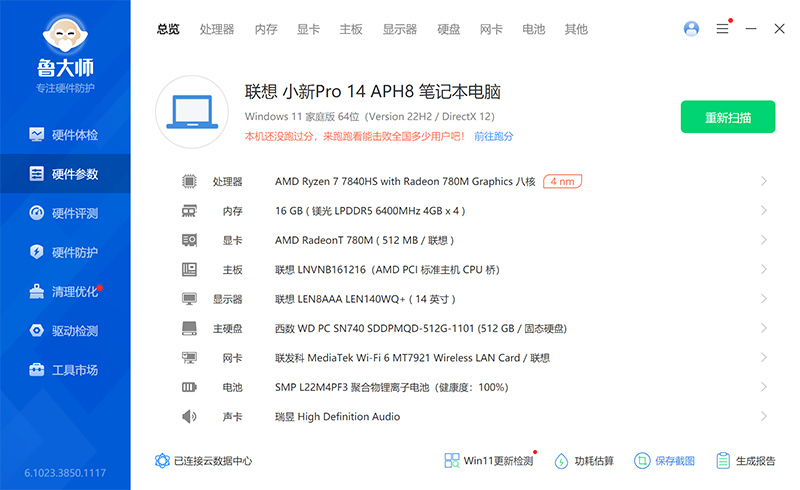Click the hard disk icon in 主硬盘 row
Viewport: 800px width, 490px height.
189,328
